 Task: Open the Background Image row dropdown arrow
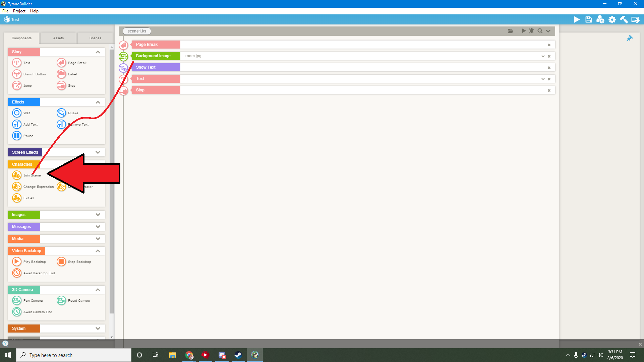point(543,56)
